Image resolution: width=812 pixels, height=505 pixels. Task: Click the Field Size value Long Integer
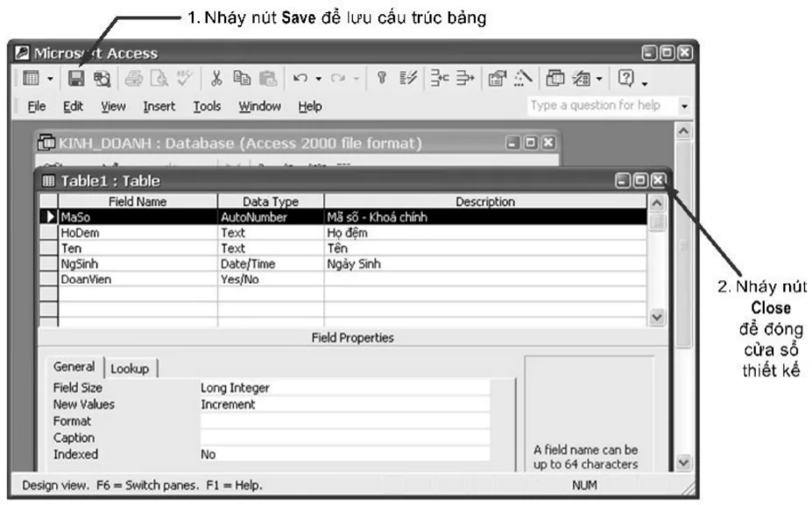click(x=344, y=388)
